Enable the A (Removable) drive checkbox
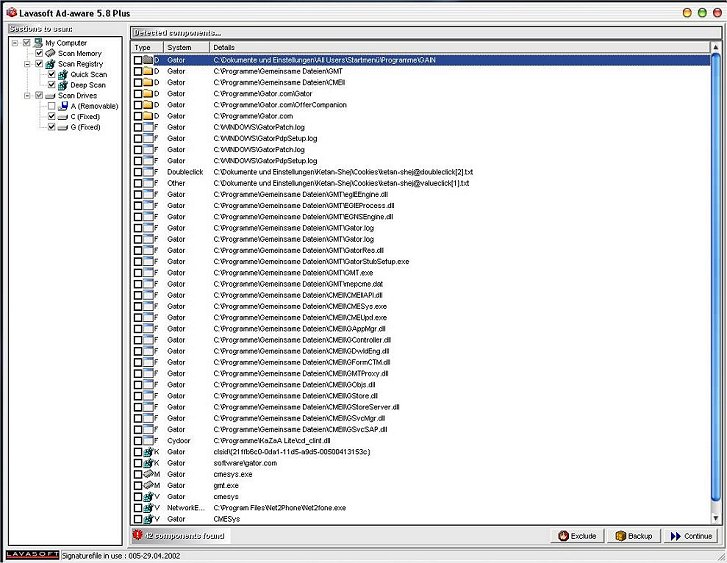The height and width of the screenshot is (563, 727). pos(51,106)
